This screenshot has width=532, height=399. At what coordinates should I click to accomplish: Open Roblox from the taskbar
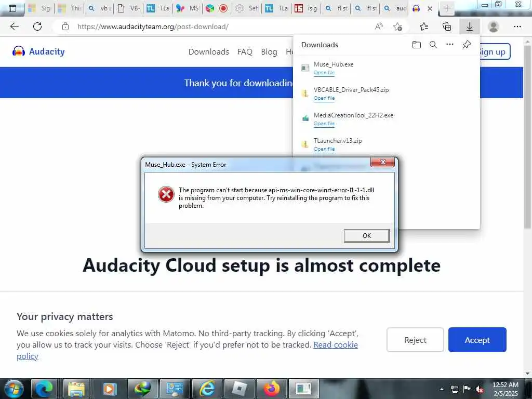239,389
